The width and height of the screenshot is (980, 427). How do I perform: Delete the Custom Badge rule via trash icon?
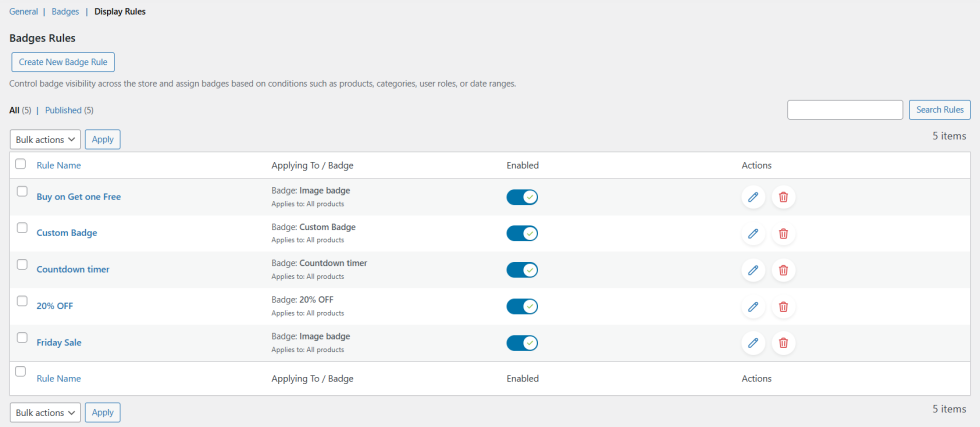(x=783, y=234)
